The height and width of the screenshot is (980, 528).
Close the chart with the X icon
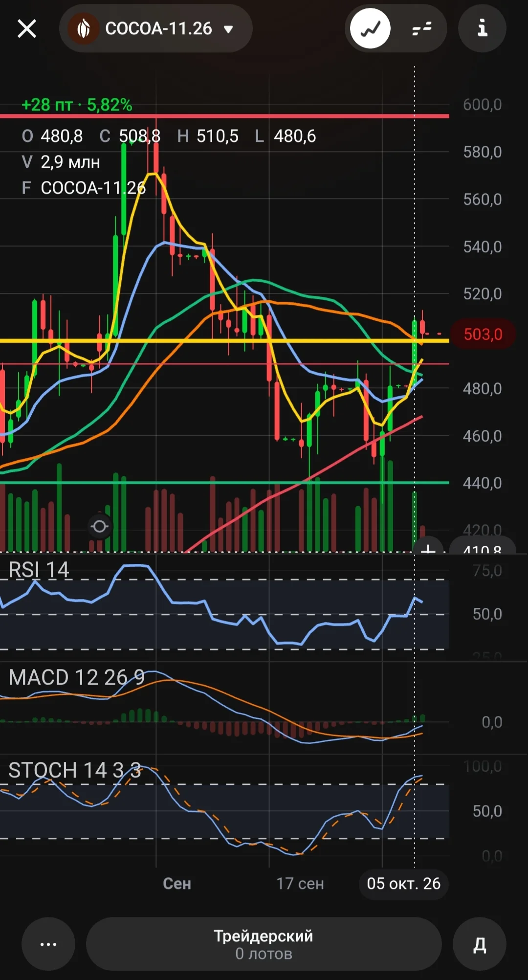coord(27,28)
